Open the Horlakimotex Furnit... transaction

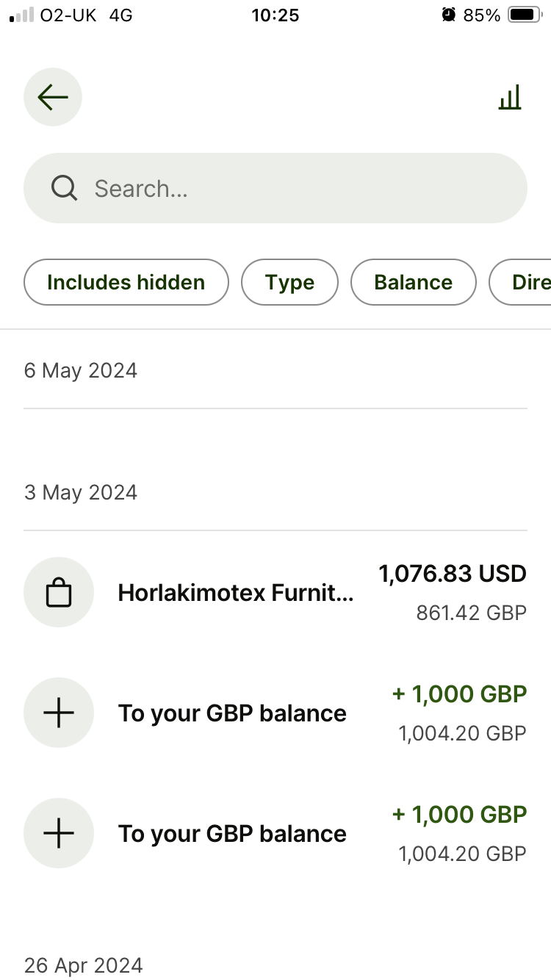click(x=235, y=592)
